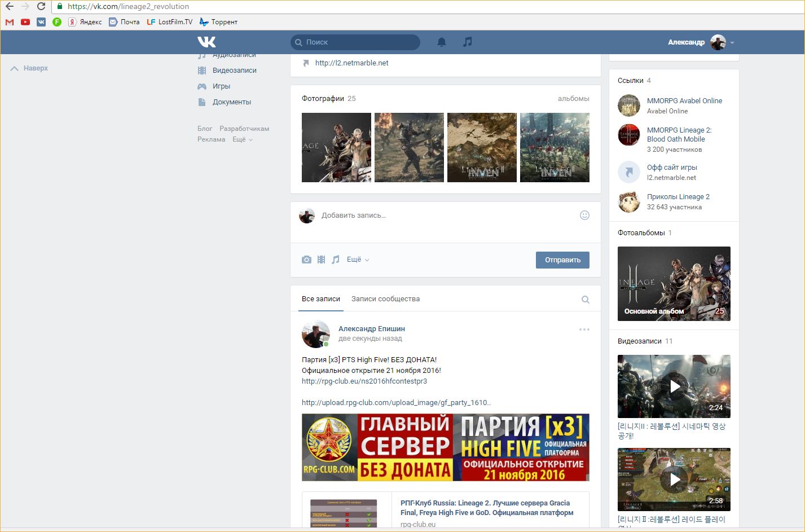Expand Ещё attachments dropdown
The height and width of the screenshot is (532, 805).
pyautogui.click(x=358, y=260)
